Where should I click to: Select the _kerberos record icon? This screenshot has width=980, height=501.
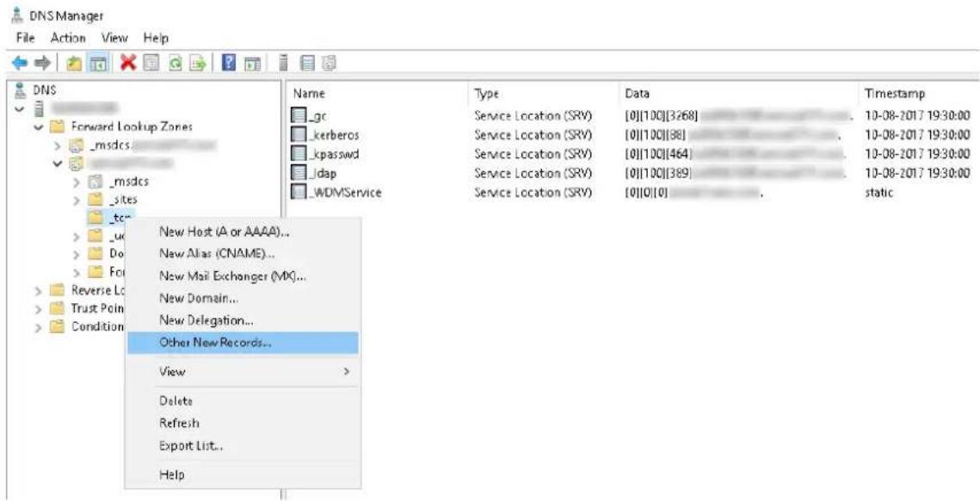pos(300,135)
